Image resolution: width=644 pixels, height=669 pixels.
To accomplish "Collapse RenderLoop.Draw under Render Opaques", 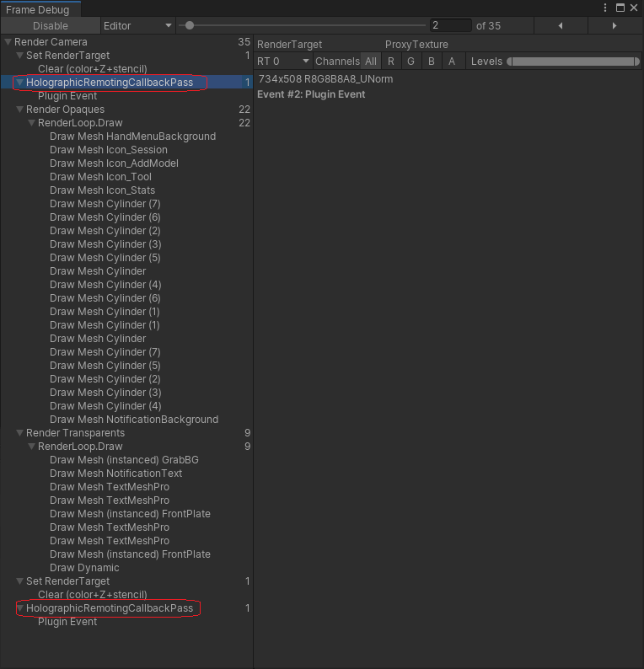I will click(31, 123).
